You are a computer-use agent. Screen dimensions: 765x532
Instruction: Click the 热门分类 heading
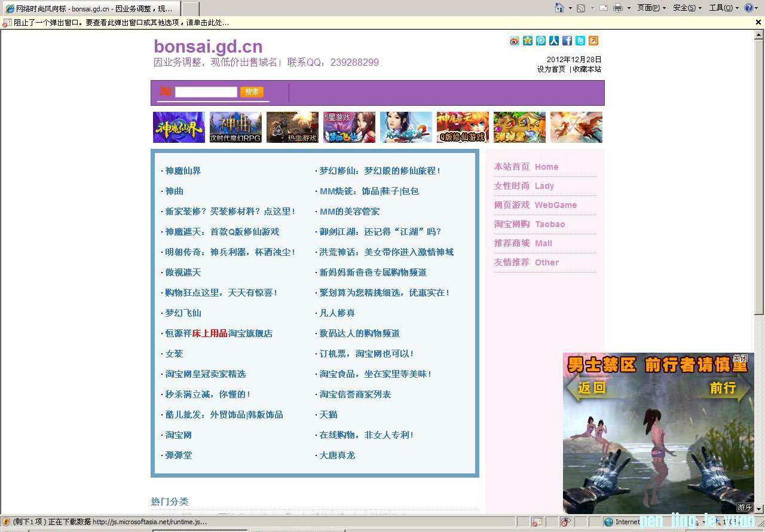tap(170, 502)
